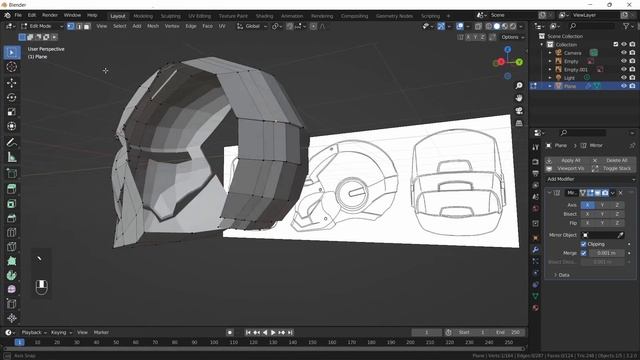Select the Poly Build tool
The height and width of the screenshot is (360, 640).
point(11,261)
